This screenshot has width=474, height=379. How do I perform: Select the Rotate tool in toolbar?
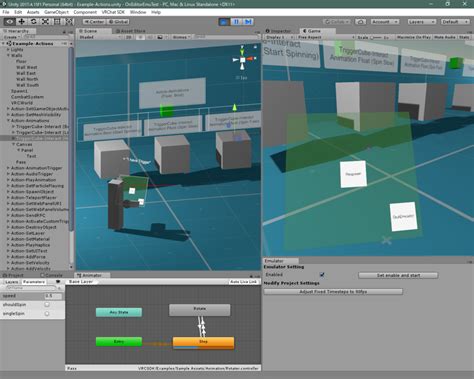point(33,22)
